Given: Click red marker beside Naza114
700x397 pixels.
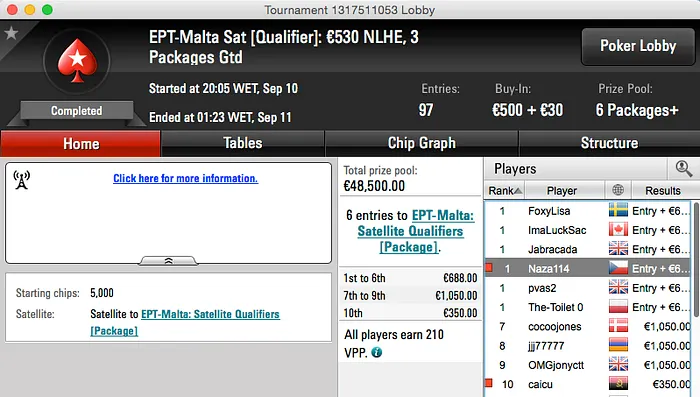Looking at the screenshot, I should click(x=489, y=267).
